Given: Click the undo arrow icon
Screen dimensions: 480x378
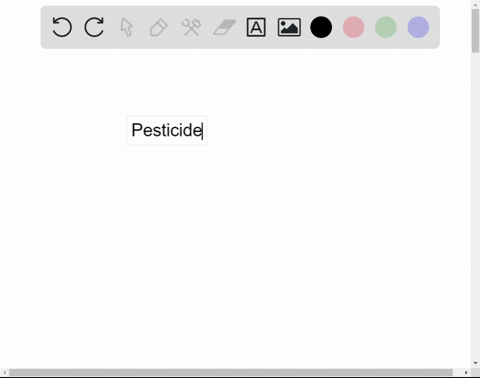Looking at the screenshot, I should 62,27.
